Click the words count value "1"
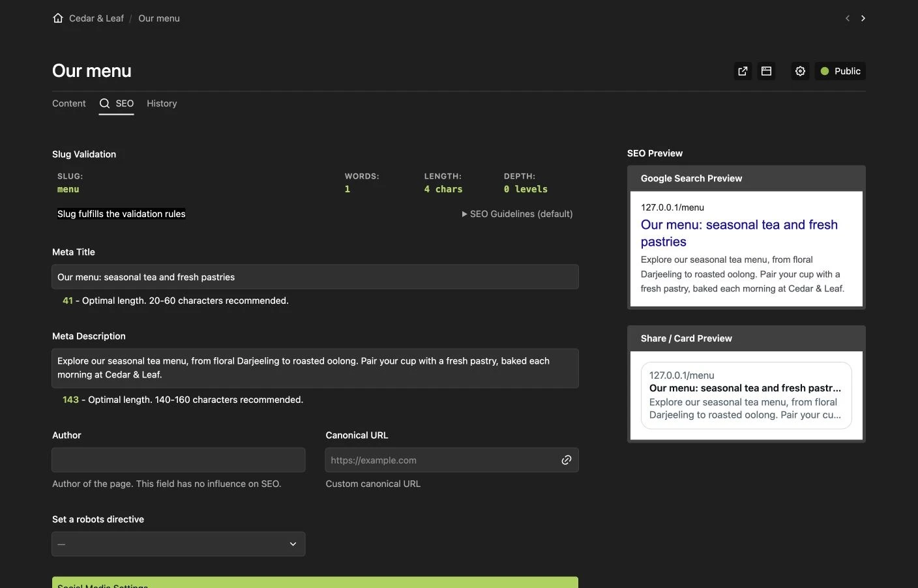 (x=348, y=189)
